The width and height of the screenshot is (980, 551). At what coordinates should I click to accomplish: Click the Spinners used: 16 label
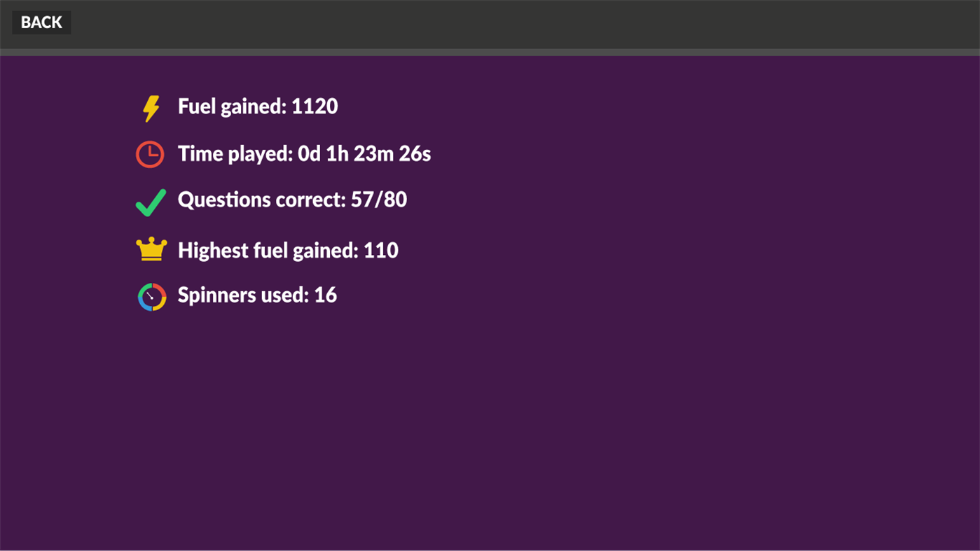coord(258,295)
